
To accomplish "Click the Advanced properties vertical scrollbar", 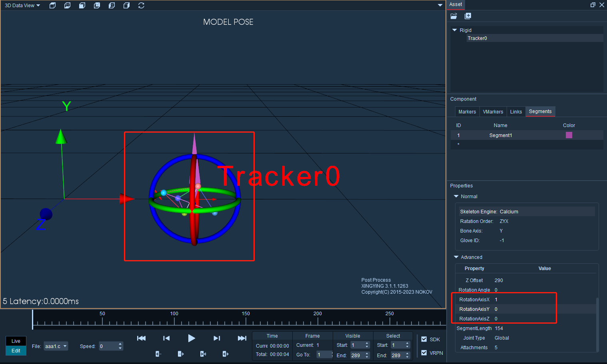I will click(x=597, y=324).
